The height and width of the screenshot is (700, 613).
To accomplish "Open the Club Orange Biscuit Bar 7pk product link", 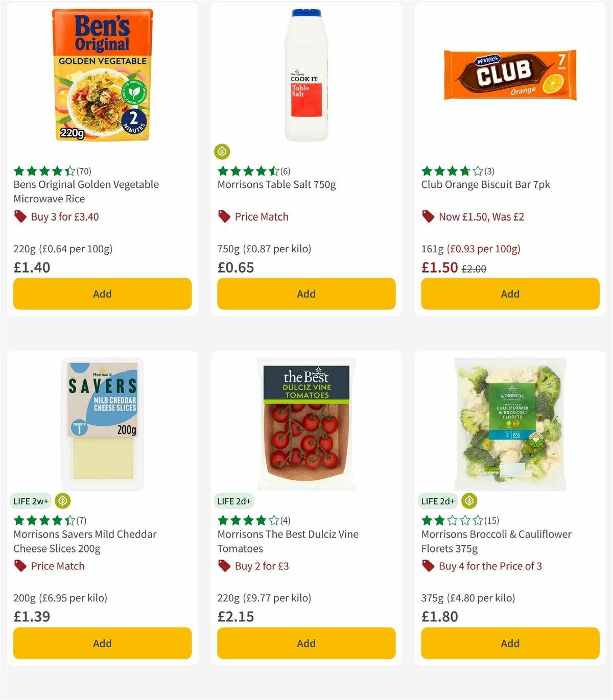I will (x=485, y=184).
